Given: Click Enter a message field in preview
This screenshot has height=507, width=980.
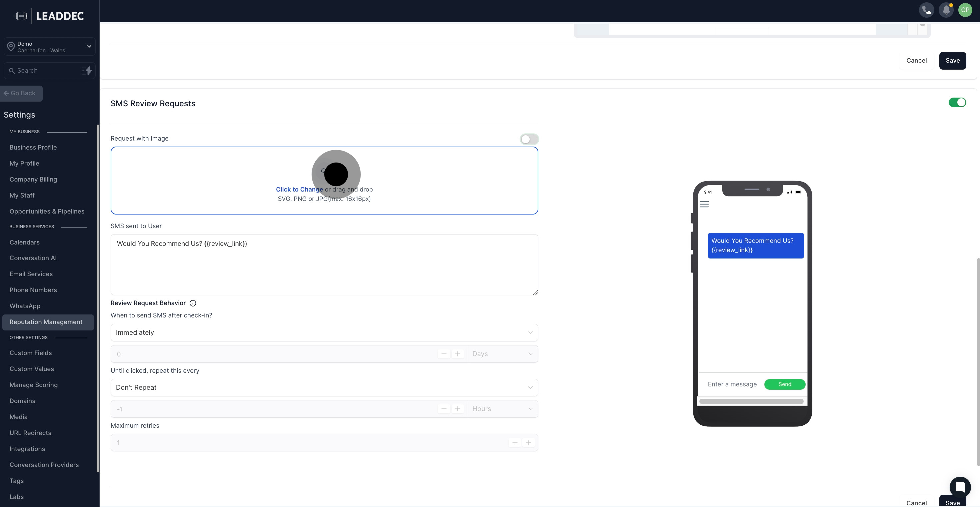Looking at the screenshot, I should click(732, 384).
